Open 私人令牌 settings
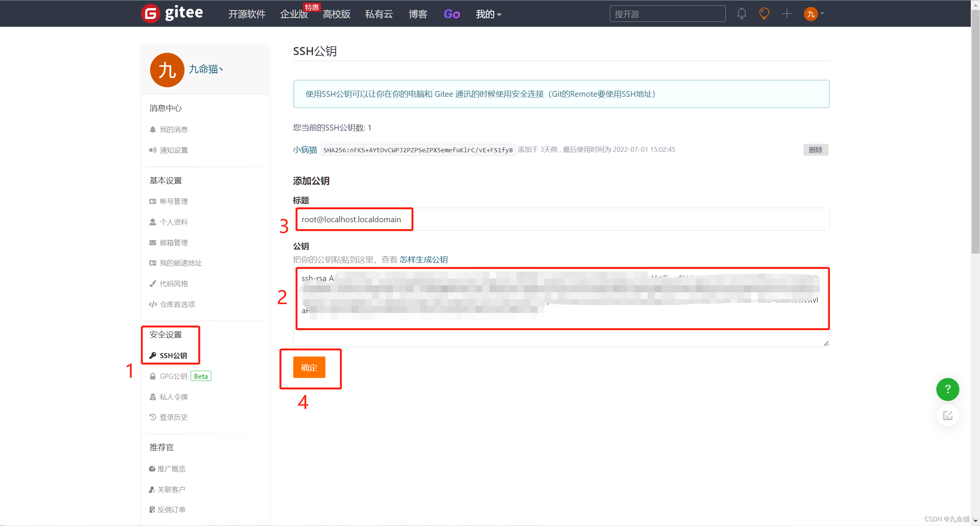This screenshot has height=526, width=980. coord(174,397)
